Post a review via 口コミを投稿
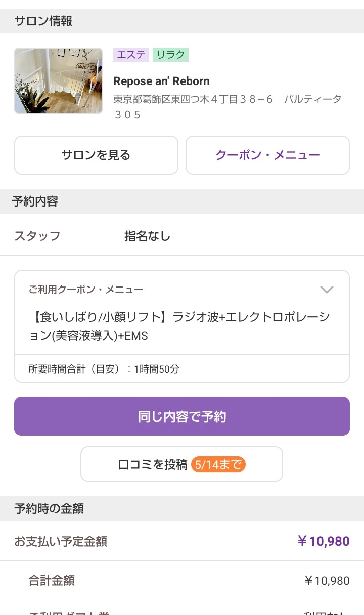This screenshot has width=364, height=615. point(153,464)
